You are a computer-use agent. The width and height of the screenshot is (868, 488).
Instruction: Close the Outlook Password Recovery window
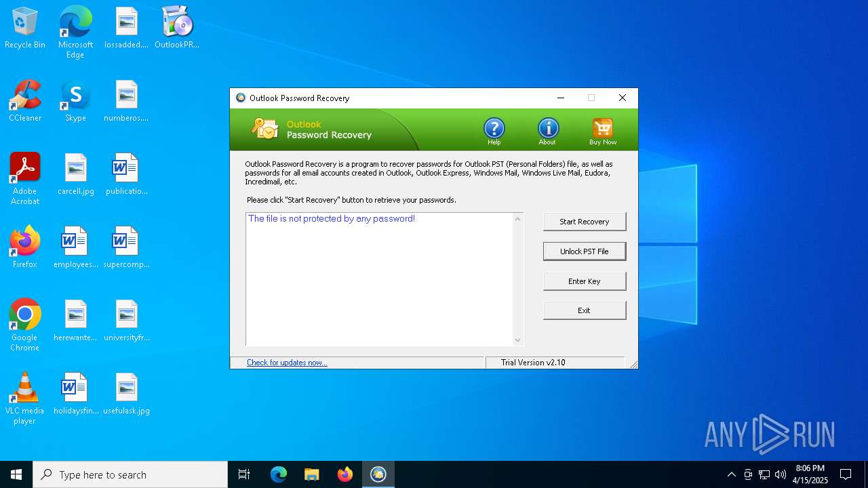623,98
